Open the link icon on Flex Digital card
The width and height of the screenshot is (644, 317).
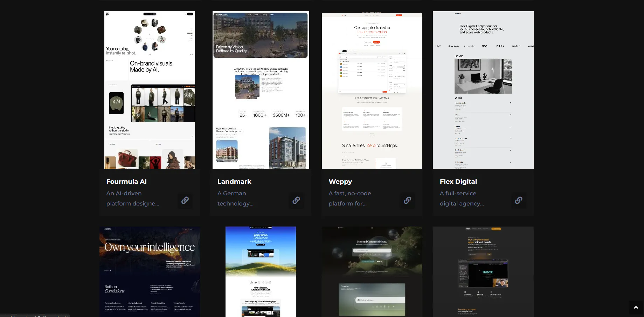point(519,200)
